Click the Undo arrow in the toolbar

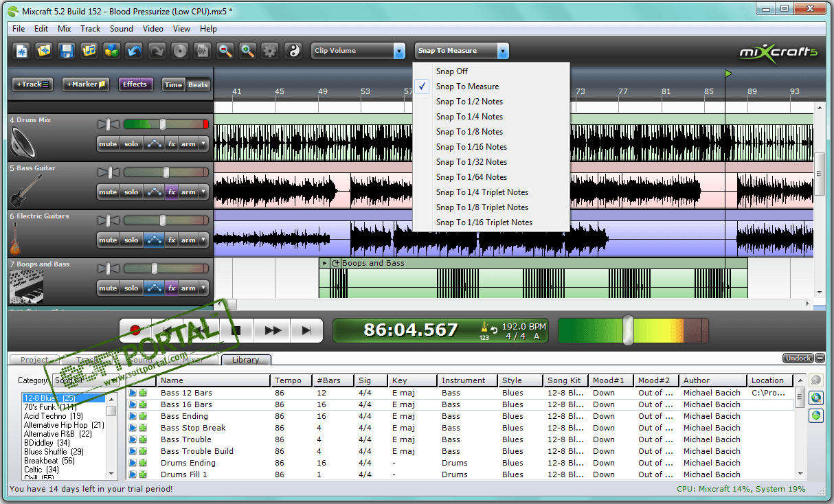click(134, 51)
